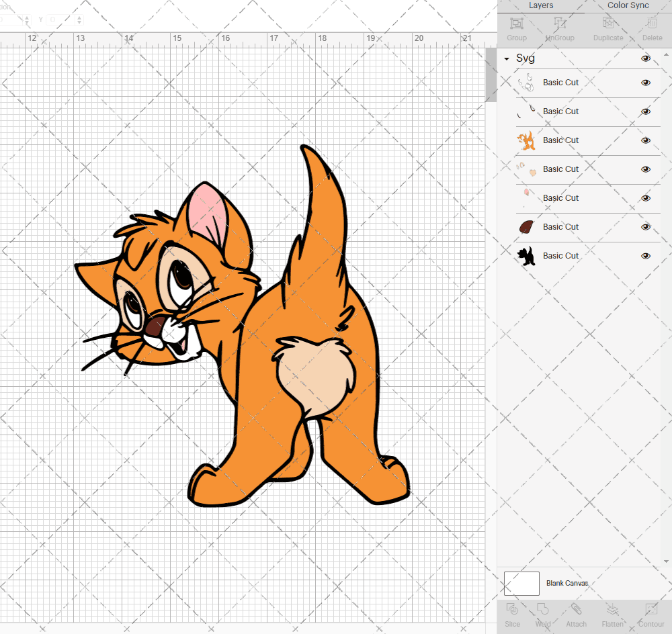
Task: Collapse the Svg group arrow
Action: click(507, 58)
